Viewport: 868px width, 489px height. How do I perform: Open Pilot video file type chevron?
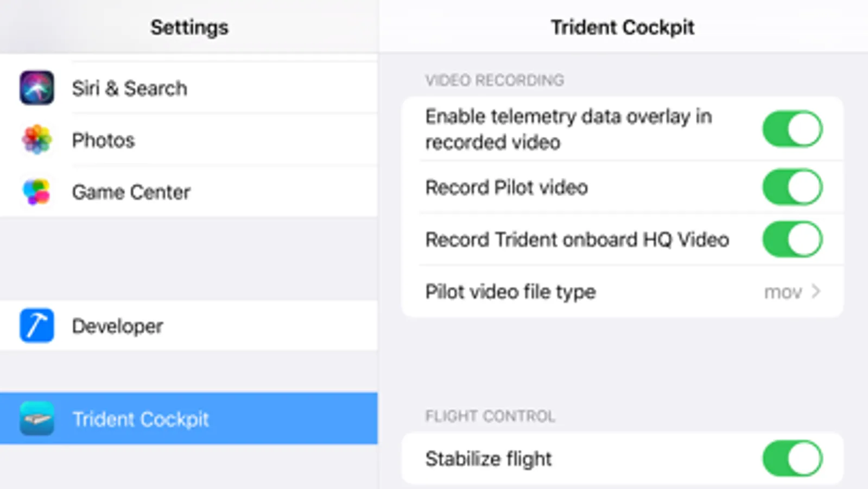click(x=815, y=292)
